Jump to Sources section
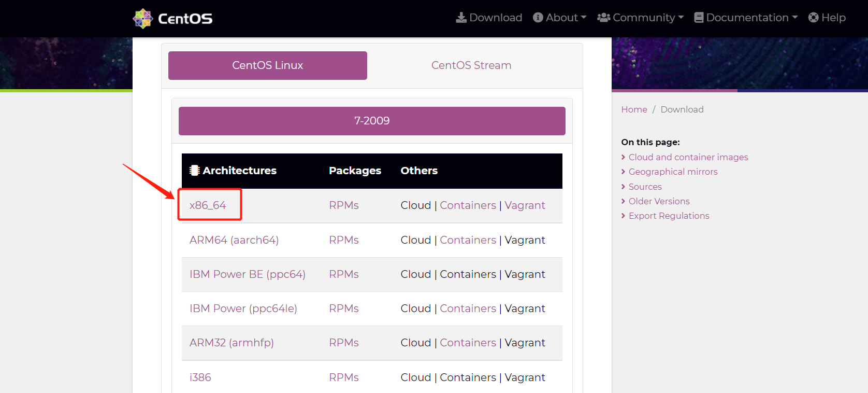 pos(645,187)
